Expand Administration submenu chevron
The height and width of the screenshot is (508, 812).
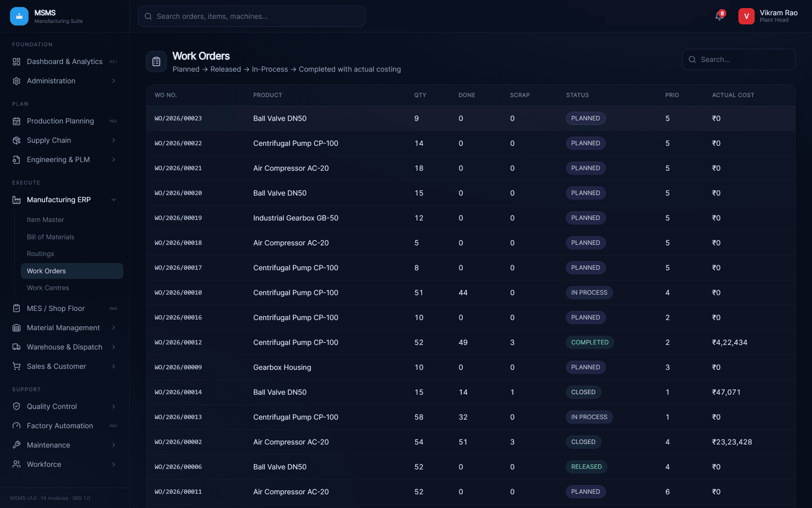tap(114, 81)
